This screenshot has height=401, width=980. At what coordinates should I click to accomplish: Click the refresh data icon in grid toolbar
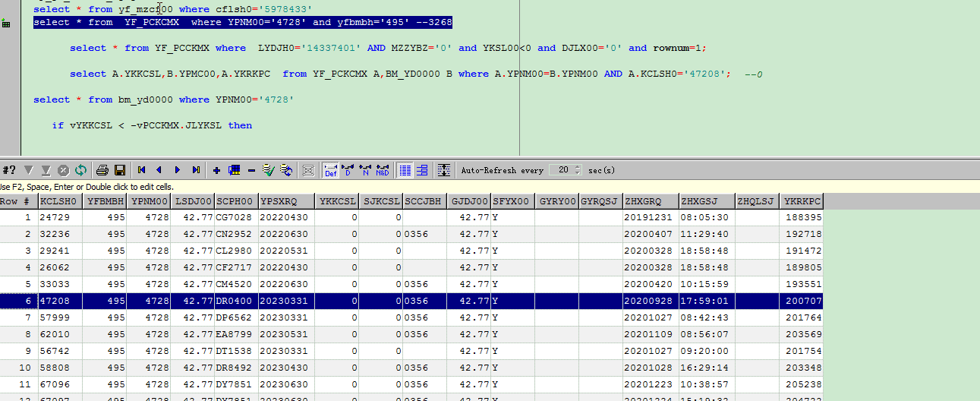click(80, 170)
